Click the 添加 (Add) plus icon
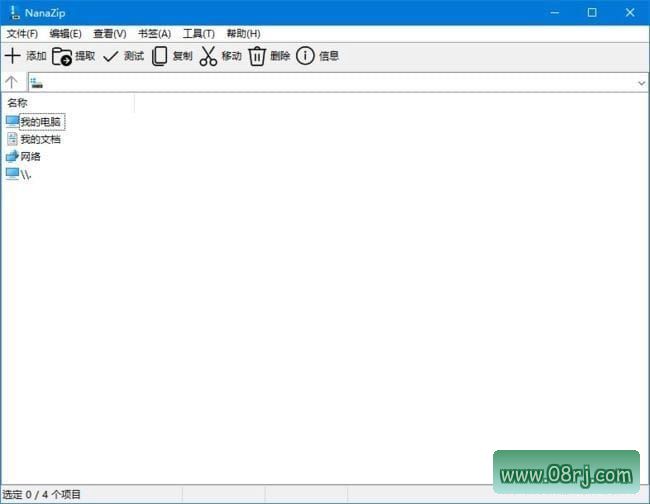650x504 pixels. [12, 56]
